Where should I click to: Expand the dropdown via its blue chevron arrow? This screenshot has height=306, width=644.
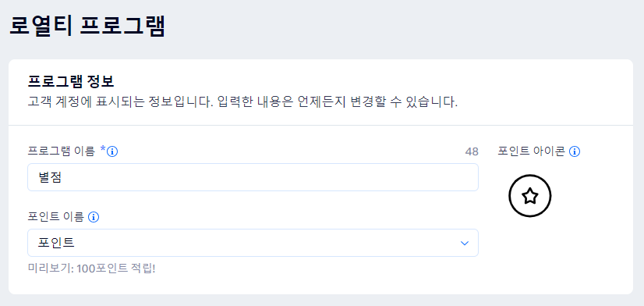465,243
